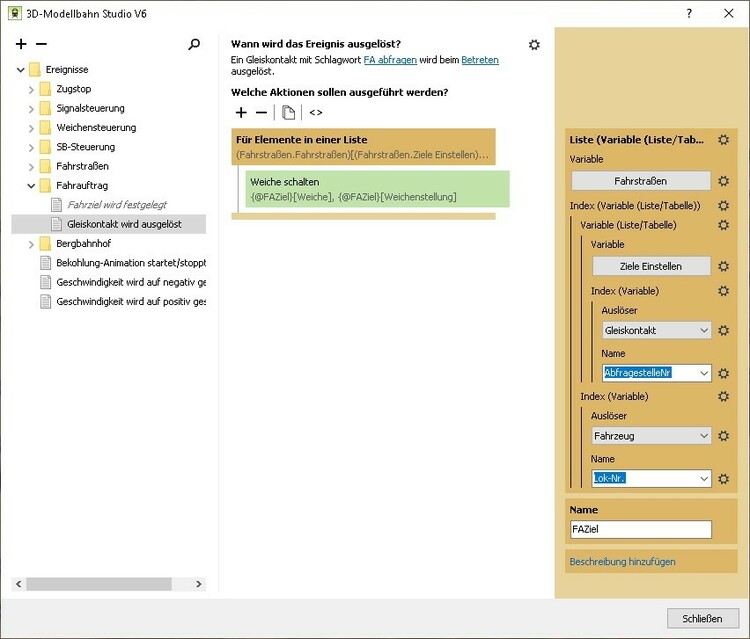Expand the Zugstop folder

pyautogui.click(x=31, y=89)
